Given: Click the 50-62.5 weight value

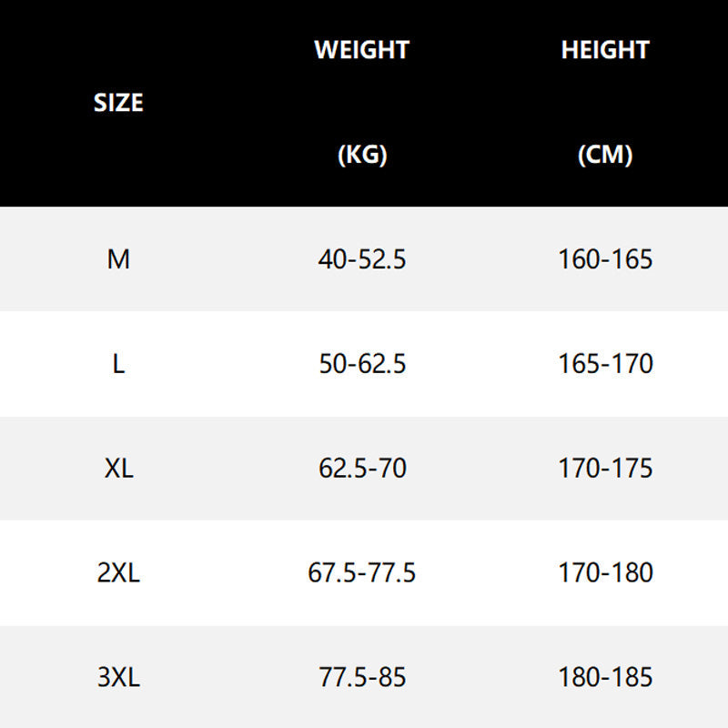Looking at the screenshot, I should [362, 364].
